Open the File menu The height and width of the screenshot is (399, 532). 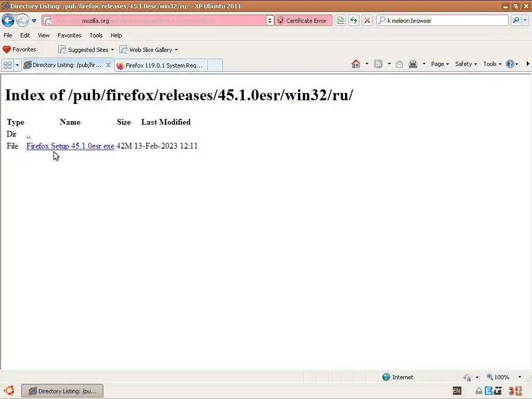point(8,35)
